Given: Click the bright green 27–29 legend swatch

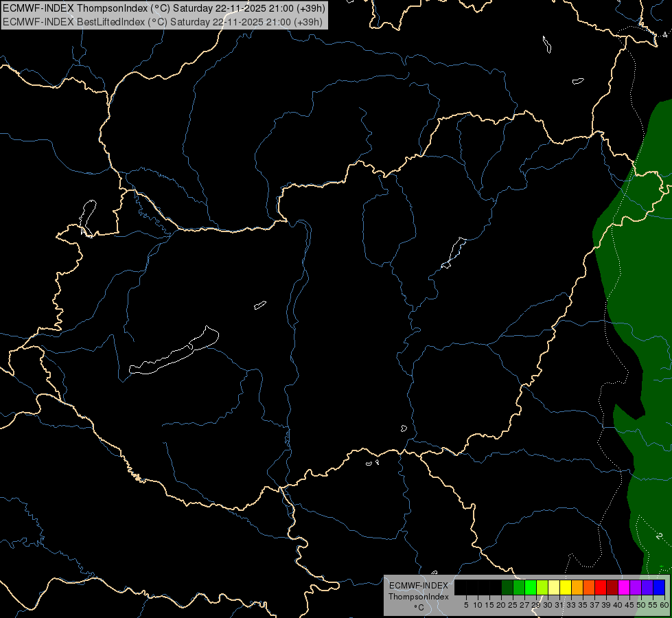Looking at the screenshot, I should pyautogui.click(x=531, y=587).
